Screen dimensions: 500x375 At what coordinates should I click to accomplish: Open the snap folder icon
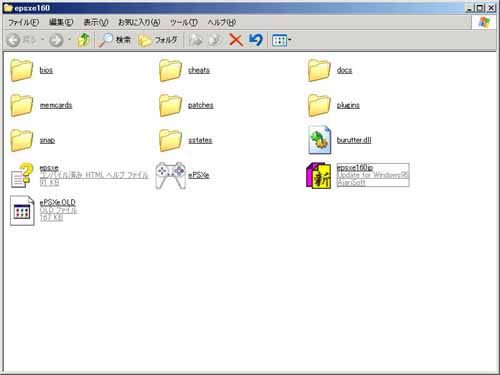[21, 140]
